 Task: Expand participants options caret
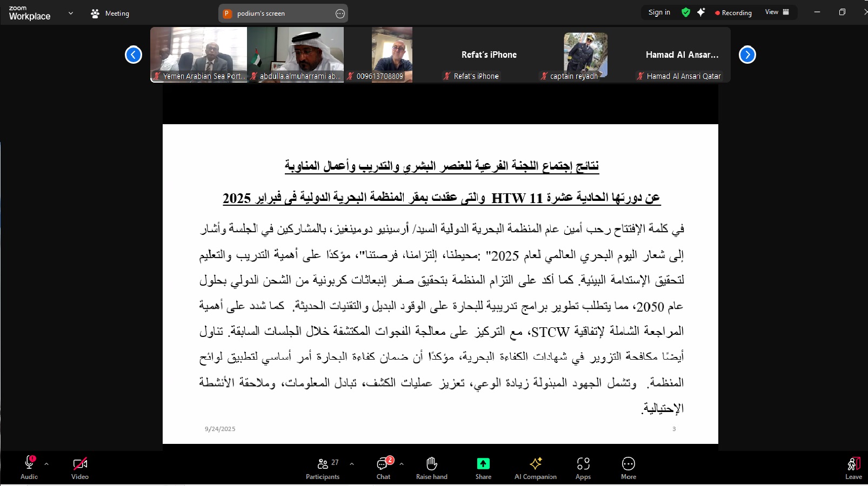click(352, 464)
